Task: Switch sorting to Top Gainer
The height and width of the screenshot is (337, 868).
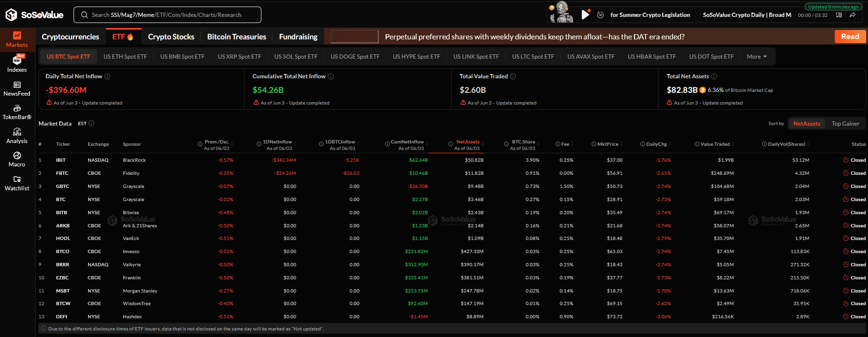Action: pyautogui.click(x=846, y=124)
